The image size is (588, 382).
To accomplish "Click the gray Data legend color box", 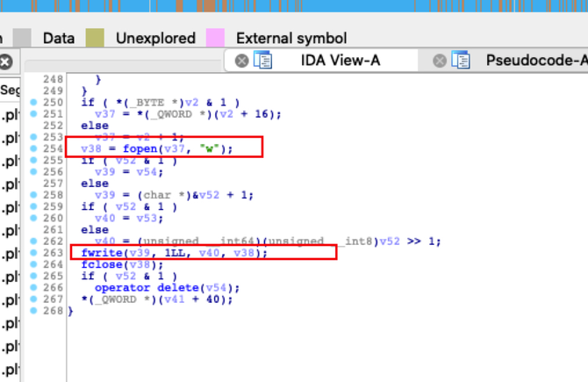I will coord(23,38).
